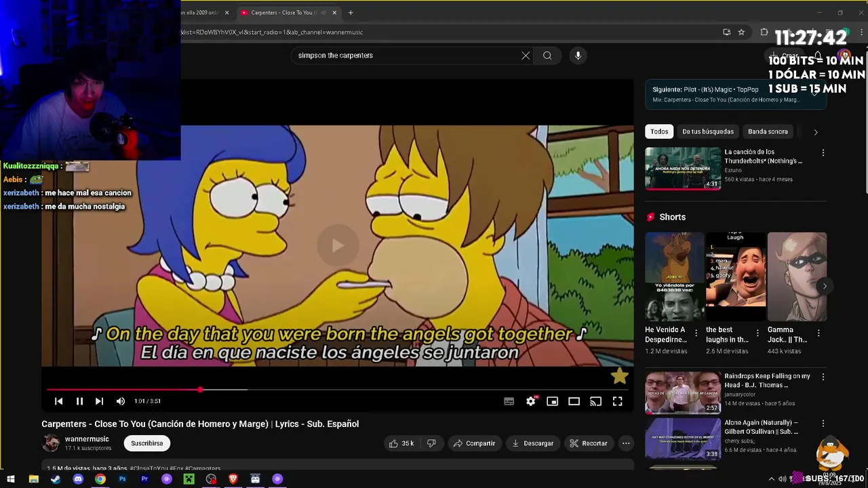Select the 'De tus búsquedas' chip
This screenshot has height=488, width=868.
click(708, 131)
